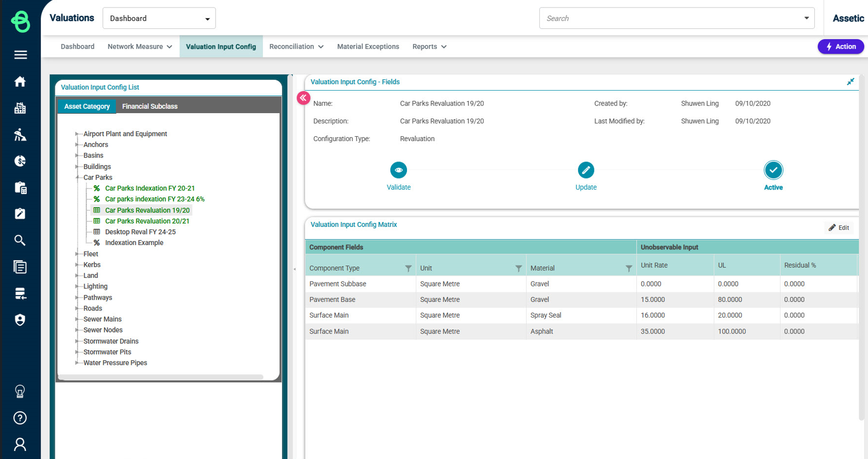Open the clipboard building sidebar icon

[20, 188]
